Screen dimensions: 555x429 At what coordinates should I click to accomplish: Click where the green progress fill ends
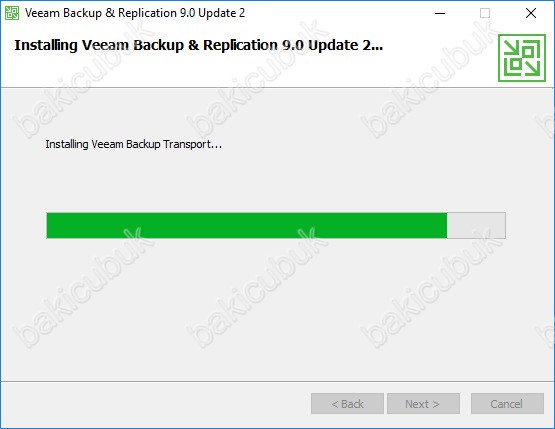pos(447,225)
